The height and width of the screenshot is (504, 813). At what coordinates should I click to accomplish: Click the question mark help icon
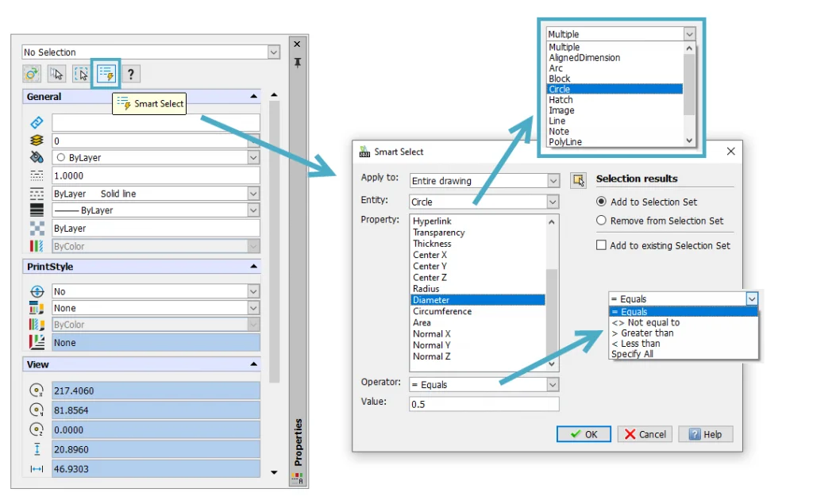[x=131, y=74]
